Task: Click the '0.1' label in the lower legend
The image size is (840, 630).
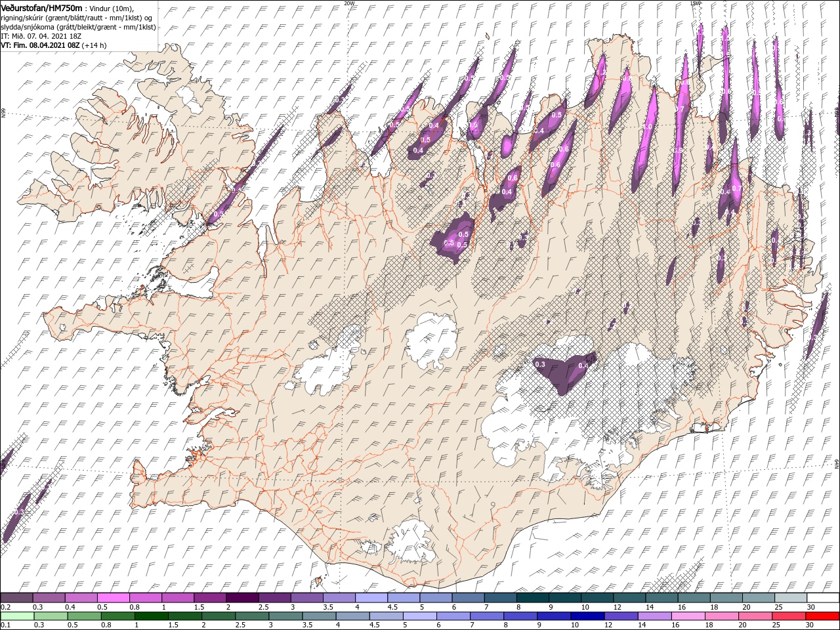Action: point(5,625)
